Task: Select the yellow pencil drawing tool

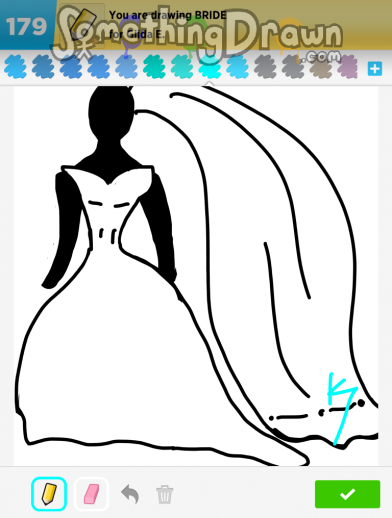Action: [x=49, y=494]
